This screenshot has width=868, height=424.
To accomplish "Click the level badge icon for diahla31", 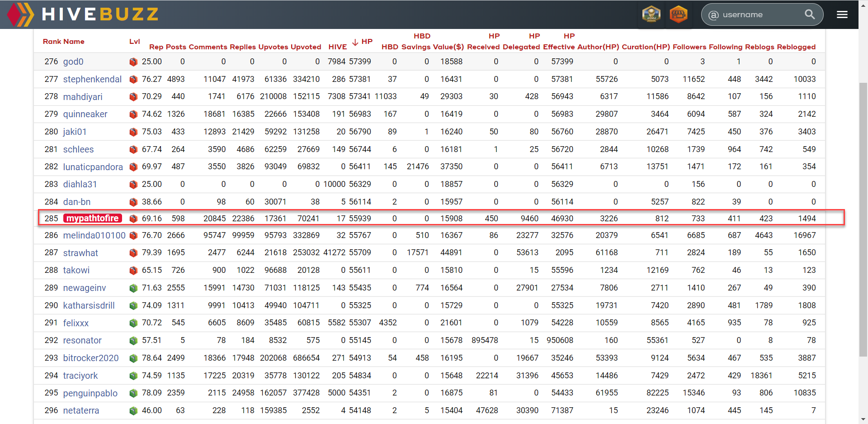I will click(133, 184).
